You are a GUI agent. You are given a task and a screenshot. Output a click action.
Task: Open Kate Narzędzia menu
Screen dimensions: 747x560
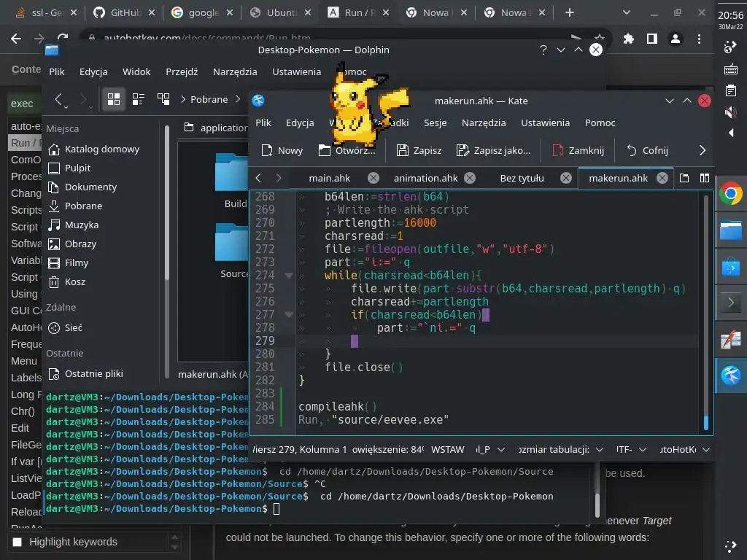(484, 122)
